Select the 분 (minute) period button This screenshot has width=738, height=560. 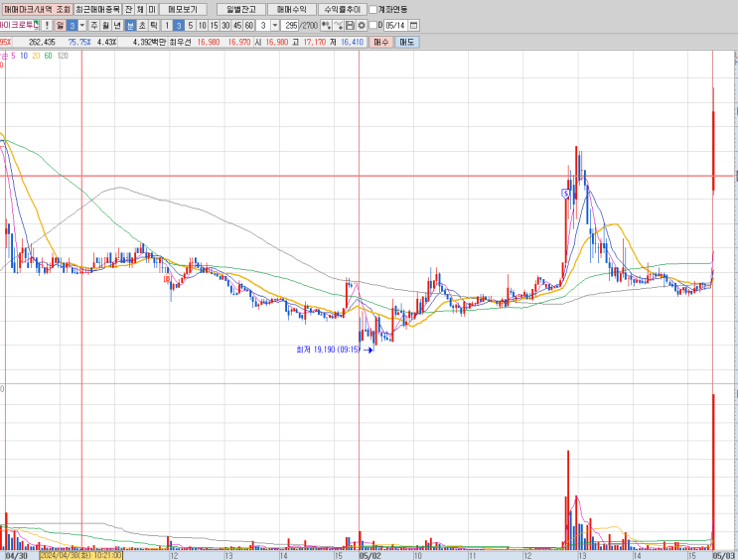130,25
